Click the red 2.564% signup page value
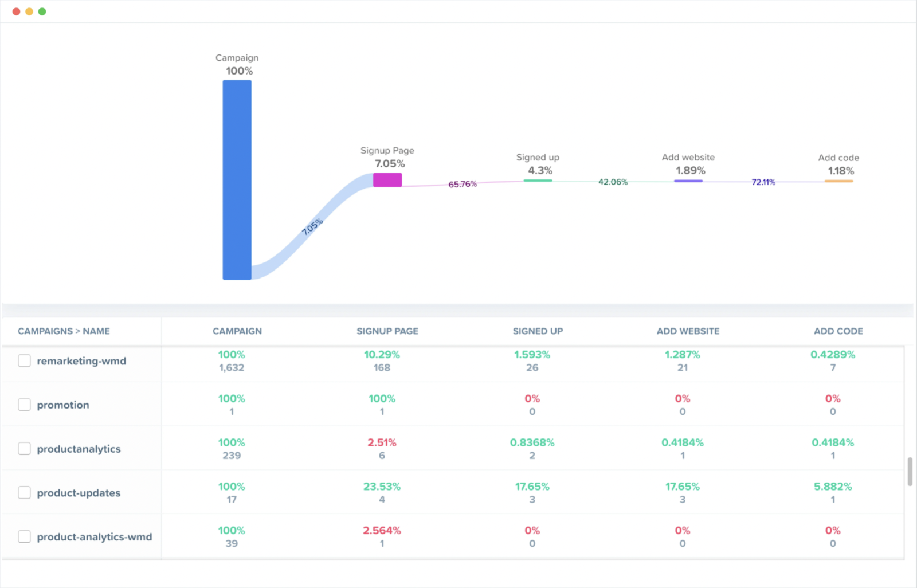Screen dimensions: 917x588 click(x=382, y=531)
